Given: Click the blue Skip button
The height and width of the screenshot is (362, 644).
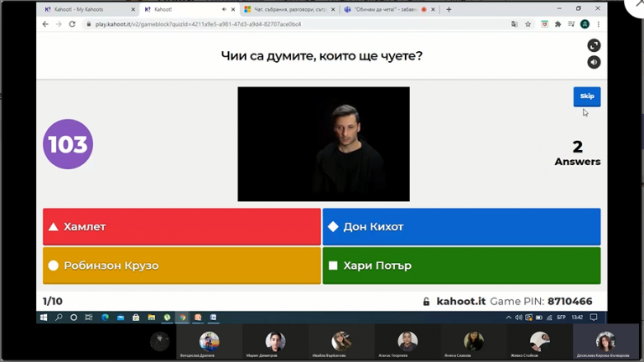Looking at the screenshot, I should pyautogui.click(x=587, y=96).
